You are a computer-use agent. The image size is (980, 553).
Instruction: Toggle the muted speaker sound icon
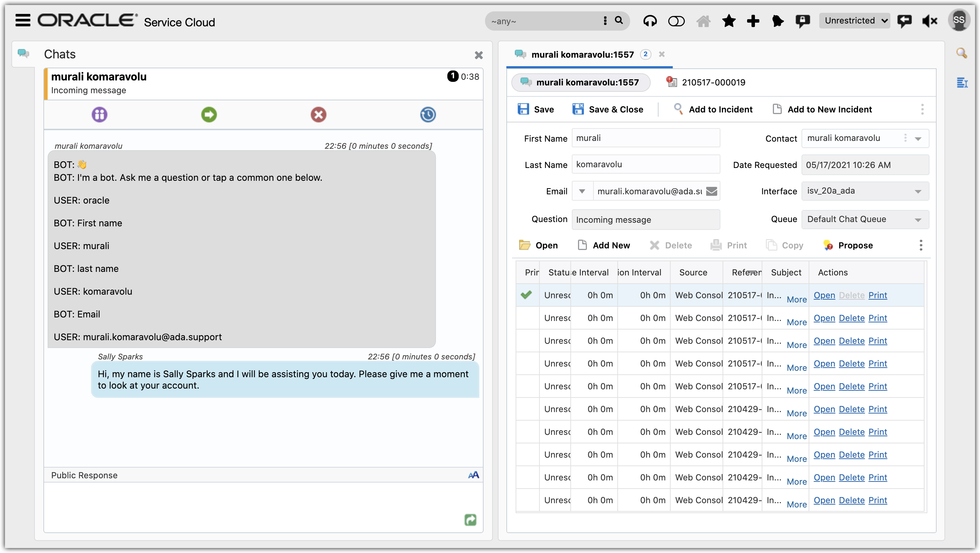[x=930, y=21]
